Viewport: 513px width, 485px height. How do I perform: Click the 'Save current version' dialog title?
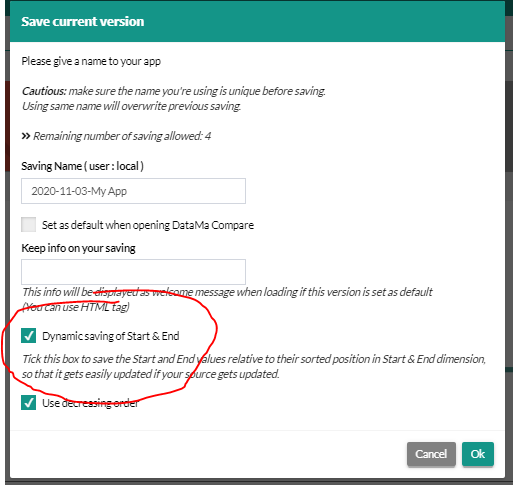coord(83,21)
